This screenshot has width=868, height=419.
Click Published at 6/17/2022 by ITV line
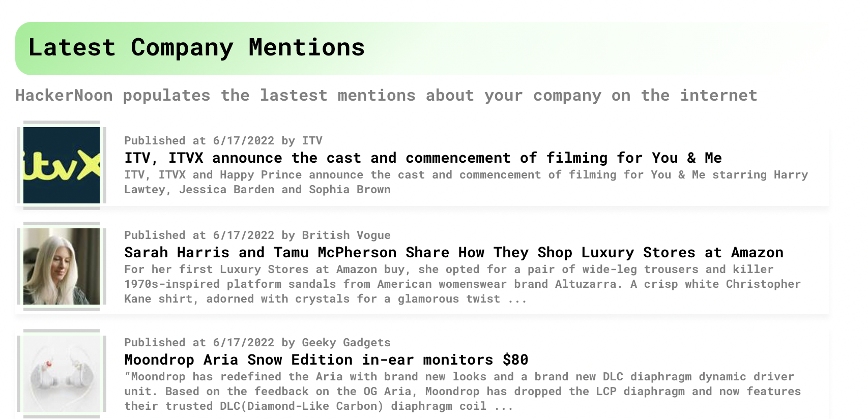[x=223, y=140]
